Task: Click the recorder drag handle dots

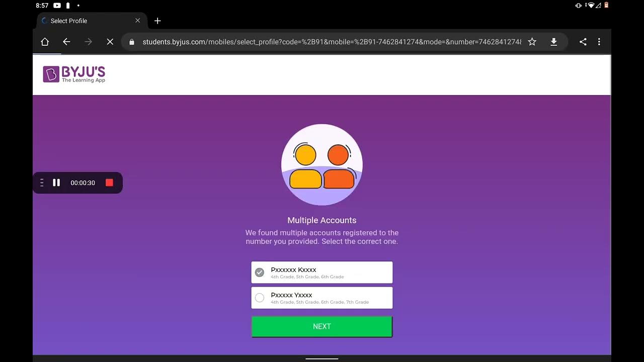Action: click(42, 183)
